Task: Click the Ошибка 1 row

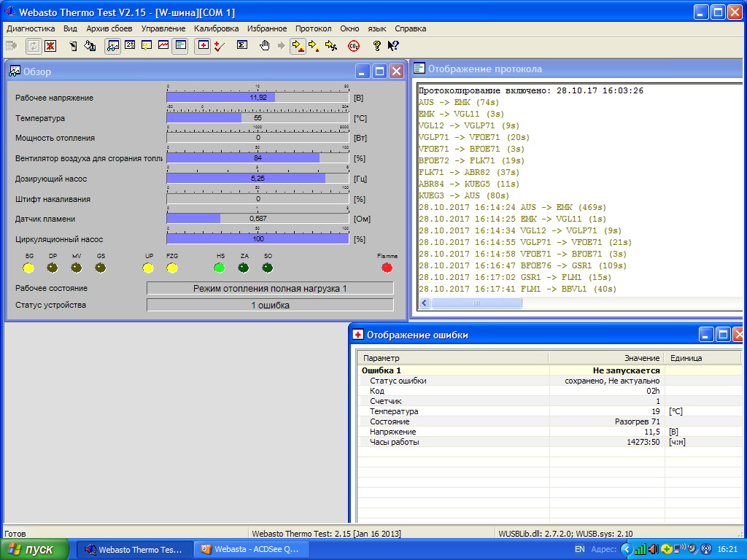Action: (x=549, y=370)
